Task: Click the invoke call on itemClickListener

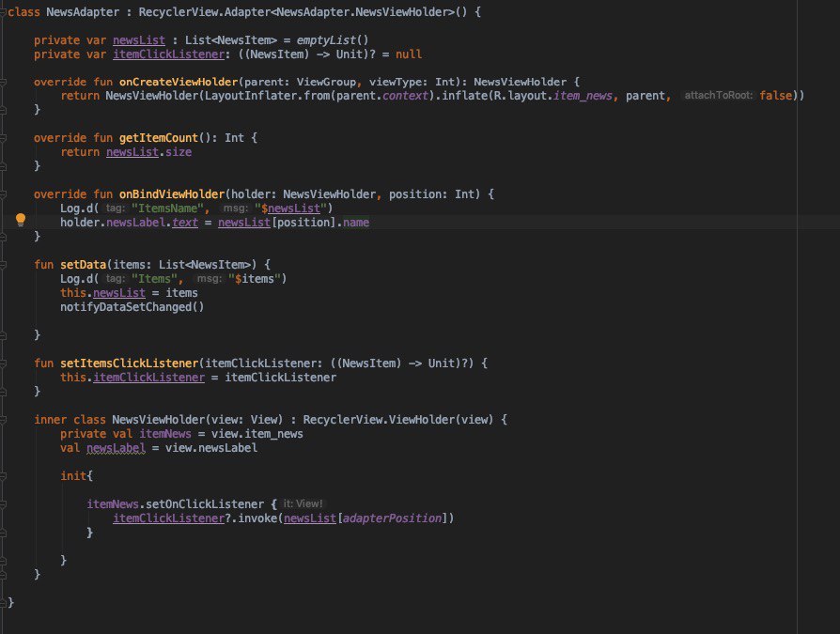Action: [257, 518]
